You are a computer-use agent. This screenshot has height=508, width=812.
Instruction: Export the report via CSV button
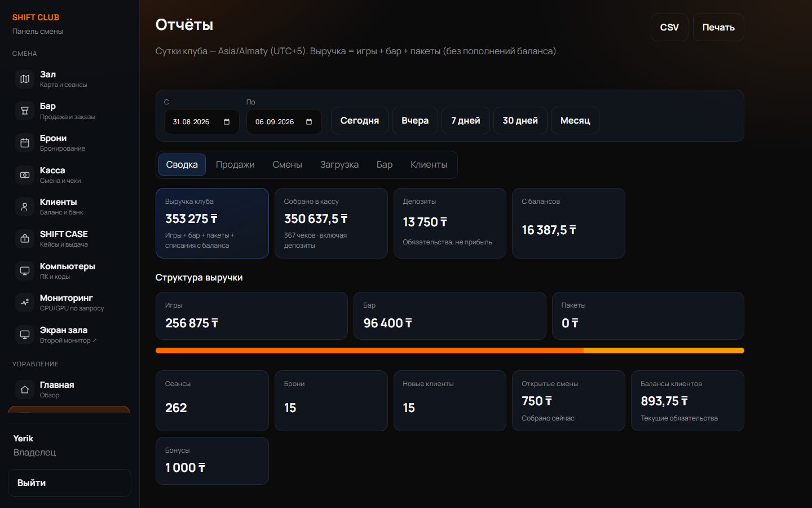point(669,27)
